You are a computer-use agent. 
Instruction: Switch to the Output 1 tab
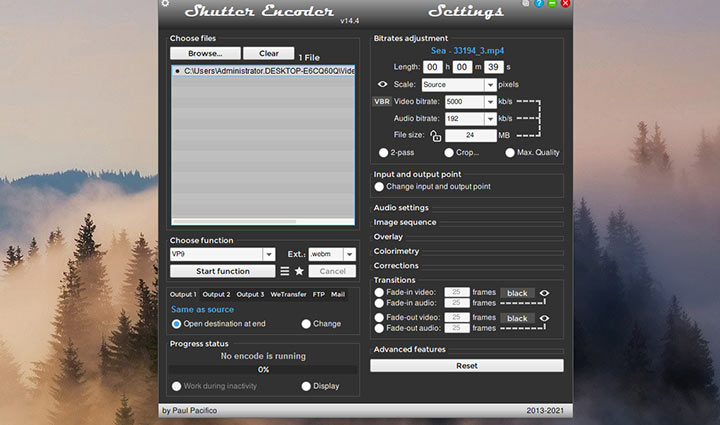coord(183,295)
